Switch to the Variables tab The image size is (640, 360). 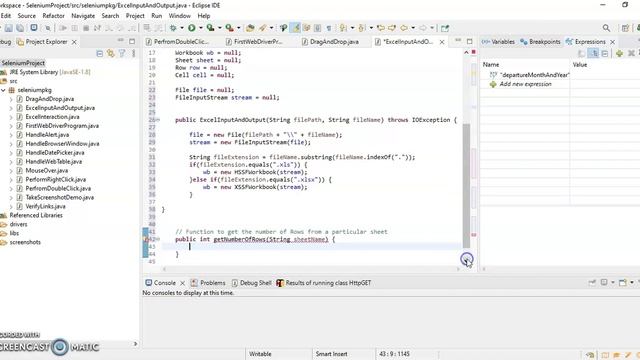[498, 42]
